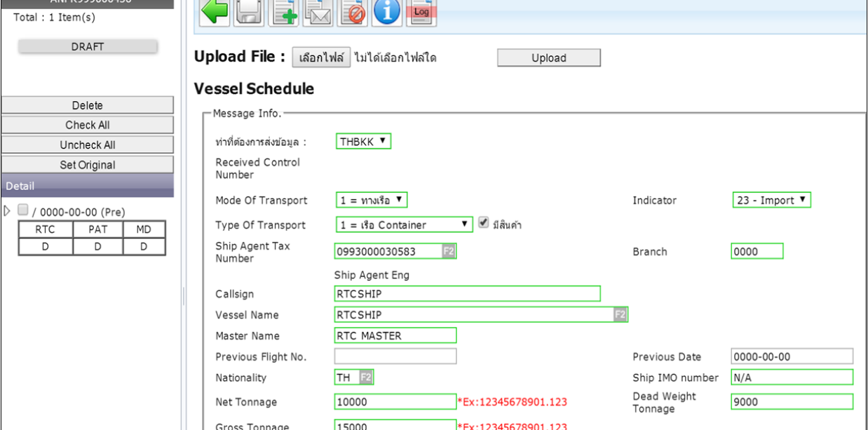Open the Mode Of Transport dropdown
868x430 pixels.
(372, 201)
